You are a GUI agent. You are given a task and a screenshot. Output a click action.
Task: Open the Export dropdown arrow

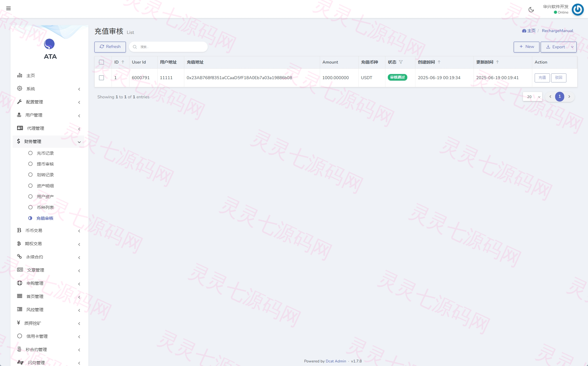coord(572,47)
